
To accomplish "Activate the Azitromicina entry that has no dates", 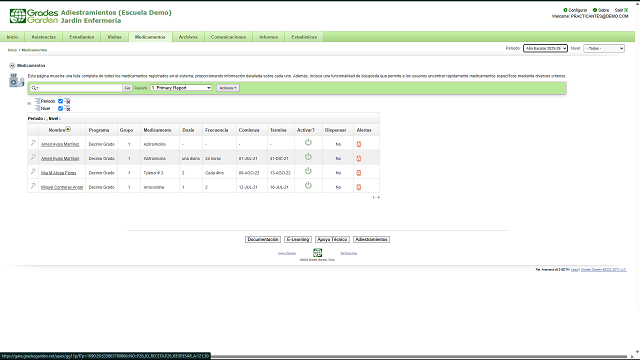I will 308,142.
